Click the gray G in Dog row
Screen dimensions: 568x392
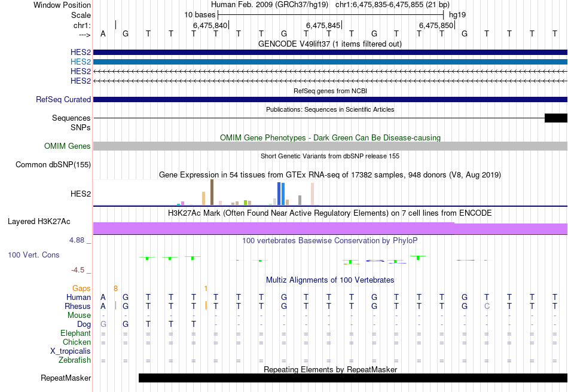(x=103, y=324)
